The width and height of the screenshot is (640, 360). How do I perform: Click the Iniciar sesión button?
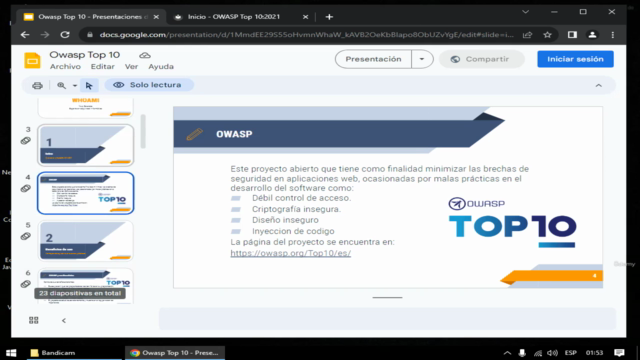tap(575, 59)
